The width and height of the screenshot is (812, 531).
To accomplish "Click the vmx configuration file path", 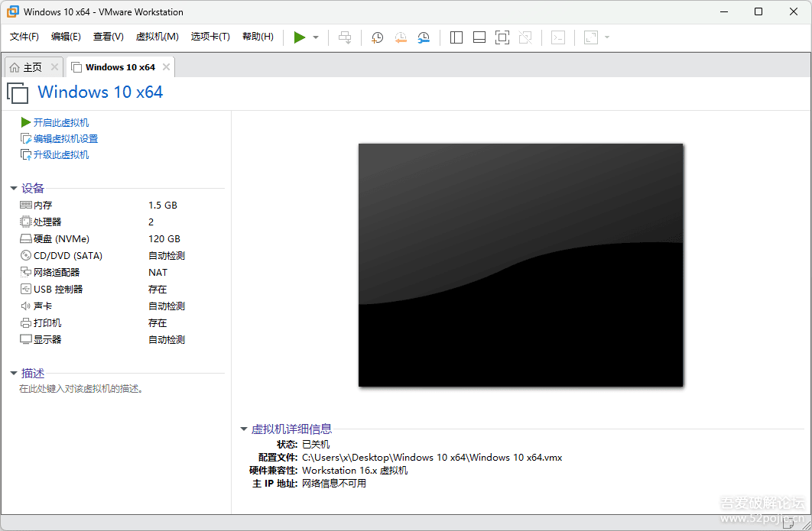I will click(x=432, y=458).
